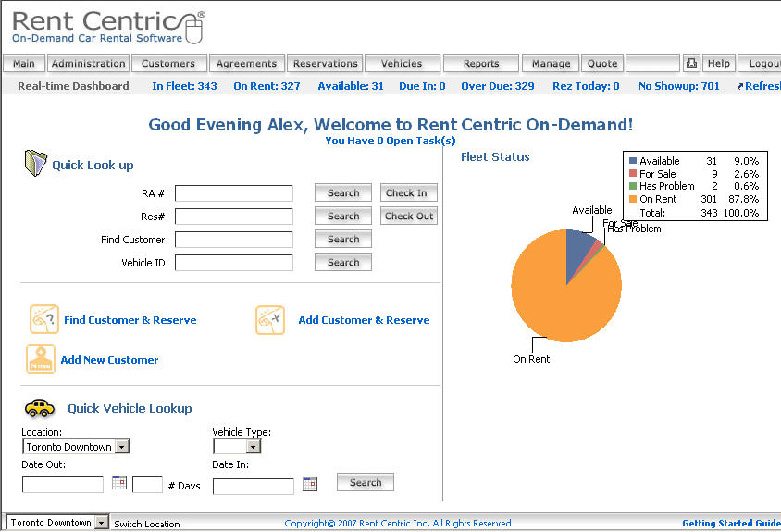Open the Reservations menu
The width and height of the screenshot is (781, 532).
(x=325, y=63)
